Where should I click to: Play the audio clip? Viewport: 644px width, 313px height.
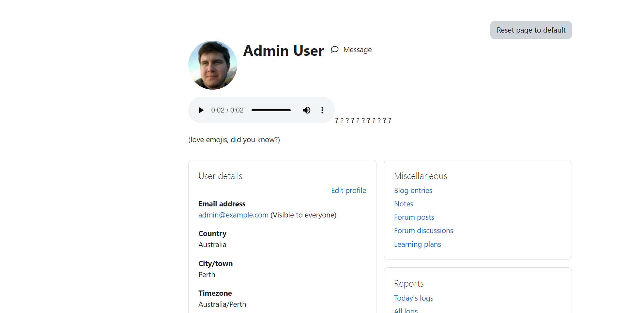coord(201,110)
